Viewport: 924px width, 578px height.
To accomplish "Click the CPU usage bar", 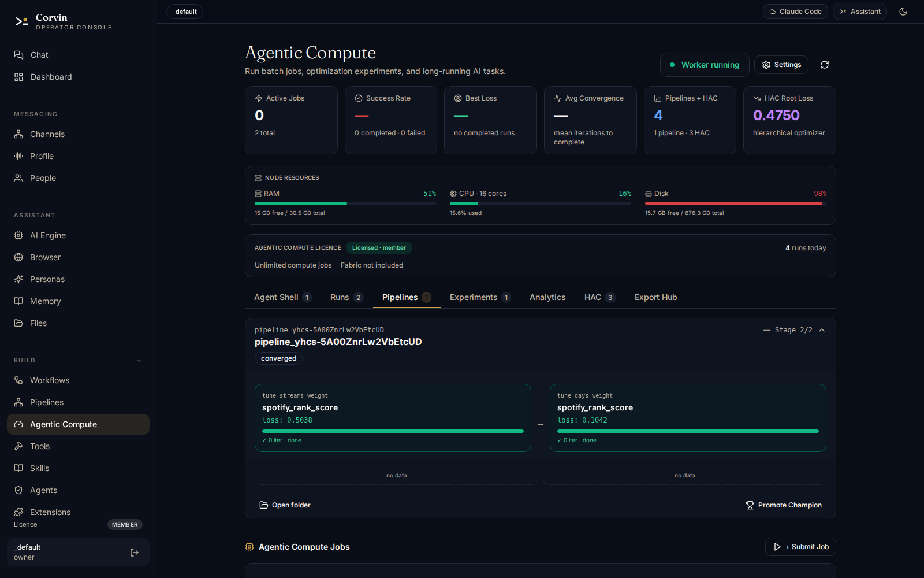I will (x=541, y=203).
